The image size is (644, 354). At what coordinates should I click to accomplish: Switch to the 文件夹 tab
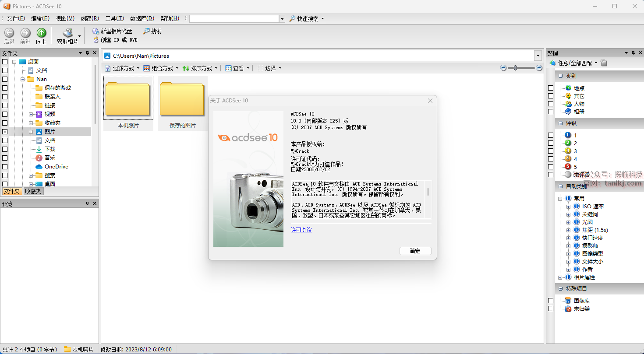(x=12, y=191)
